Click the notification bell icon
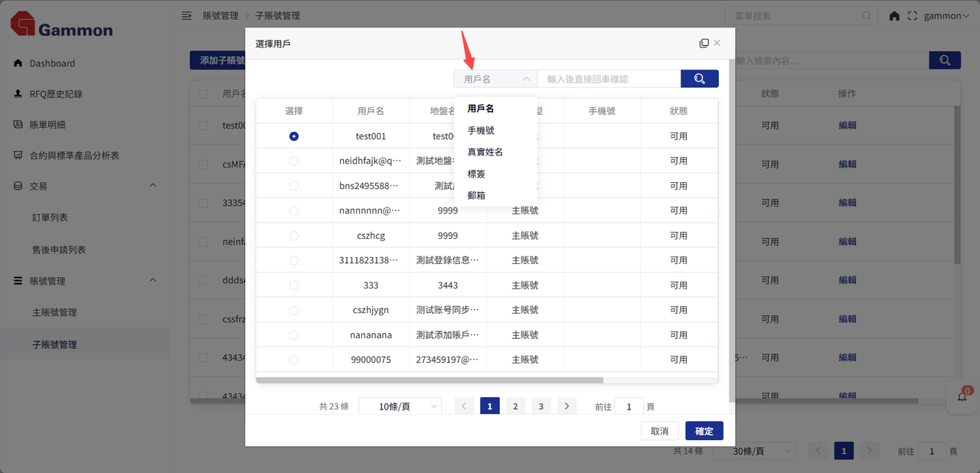Viewport: 980px width, 473px height. click(962, 396)
